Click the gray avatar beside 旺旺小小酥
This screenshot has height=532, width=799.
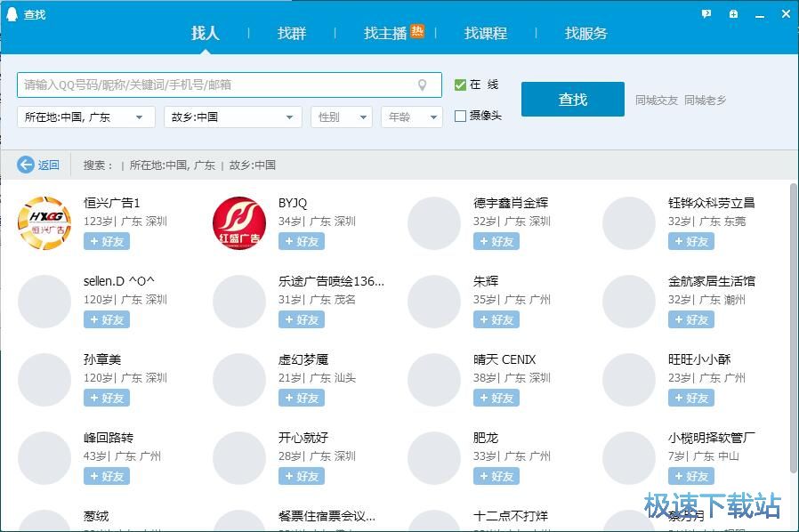pyautogui.click(x=629, y=380)
